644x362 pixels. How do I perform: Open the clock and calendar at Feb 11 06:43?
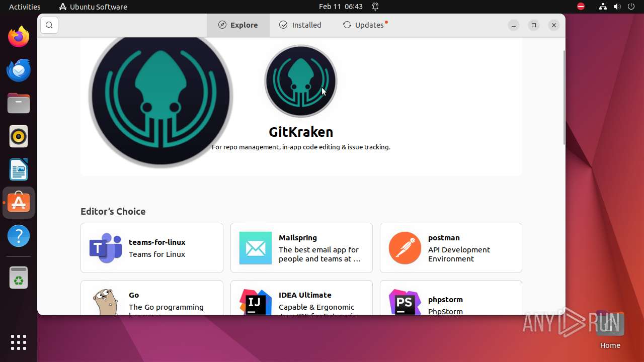click(x=341, y=7)
